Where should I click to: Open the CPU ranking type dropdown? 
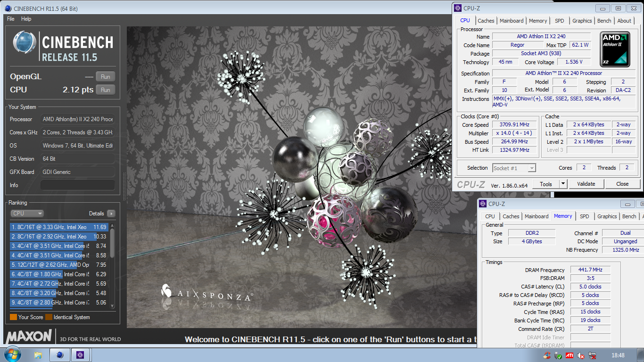27,214
